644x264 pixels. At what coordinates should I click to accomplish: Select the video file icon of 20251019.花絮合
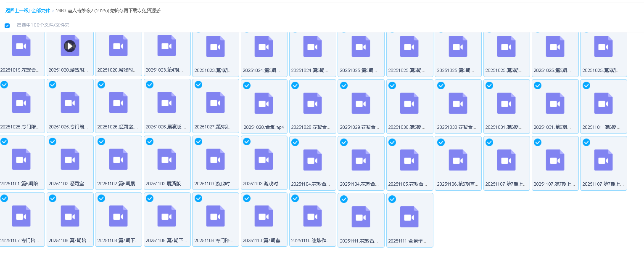point(21,46)
